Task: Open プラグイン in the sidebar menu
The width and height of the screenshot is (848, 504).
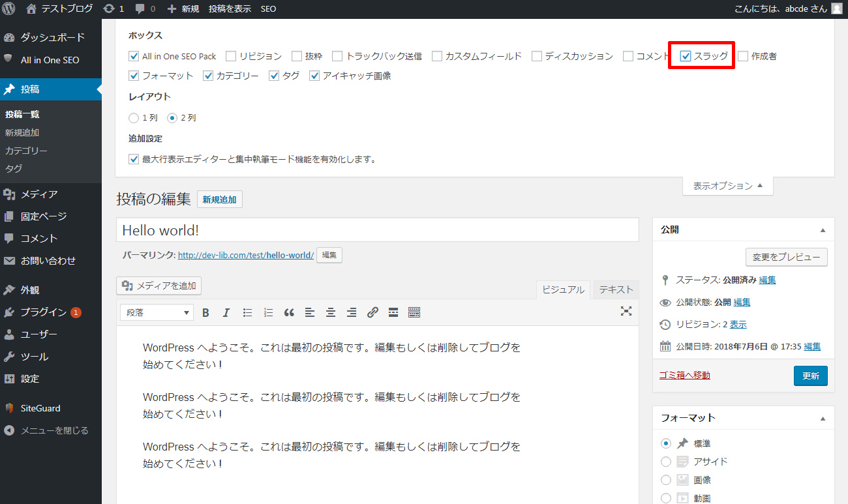Action: click(x=43, y=312)
